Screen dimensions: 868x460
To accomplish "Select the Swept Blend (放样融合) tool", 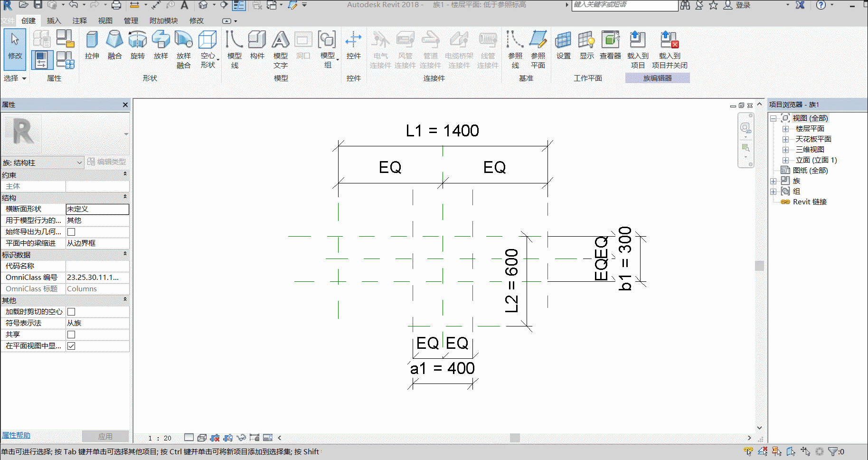I will (184, 49).
